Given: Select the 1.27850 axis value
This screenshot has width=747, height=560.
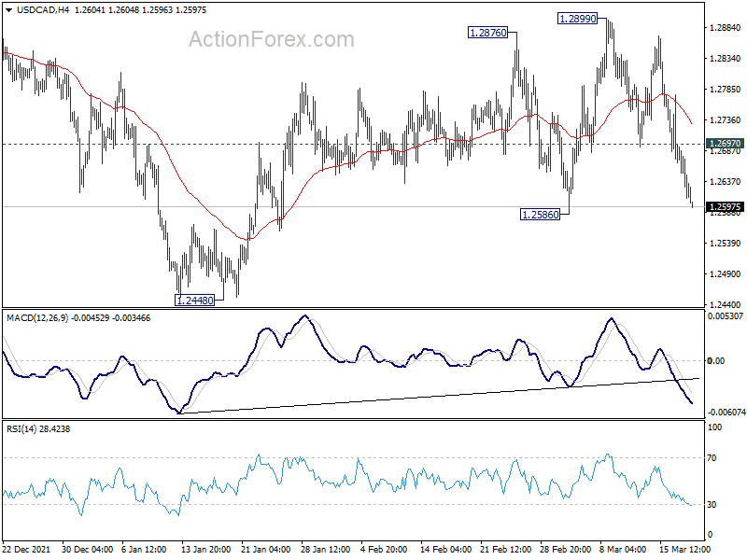Looking at the screenshot, I should pos(726,90).
